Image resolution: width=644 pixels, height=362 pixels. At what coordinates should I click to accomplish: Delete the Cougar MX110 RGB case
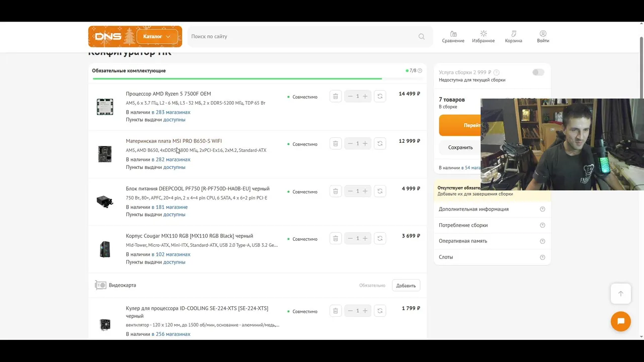[x=336, y=238]
